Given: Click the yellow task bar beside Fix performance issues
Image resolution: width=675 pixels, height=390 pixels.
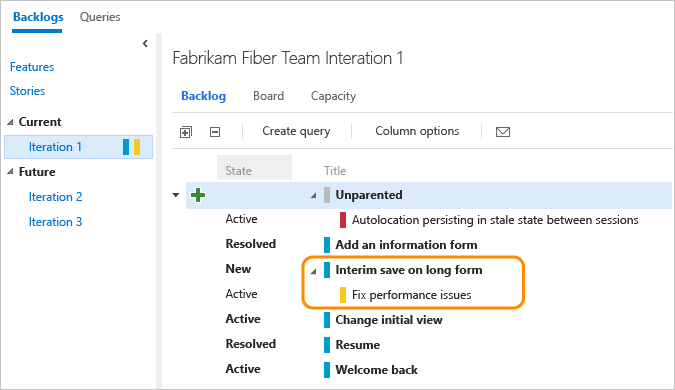Looking at the screenshot, I should 343,295.
